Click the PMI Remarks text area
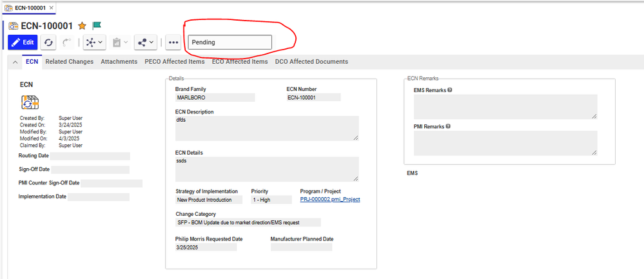The height and width of the screenshot is (279, 644). tap(505, 143)
